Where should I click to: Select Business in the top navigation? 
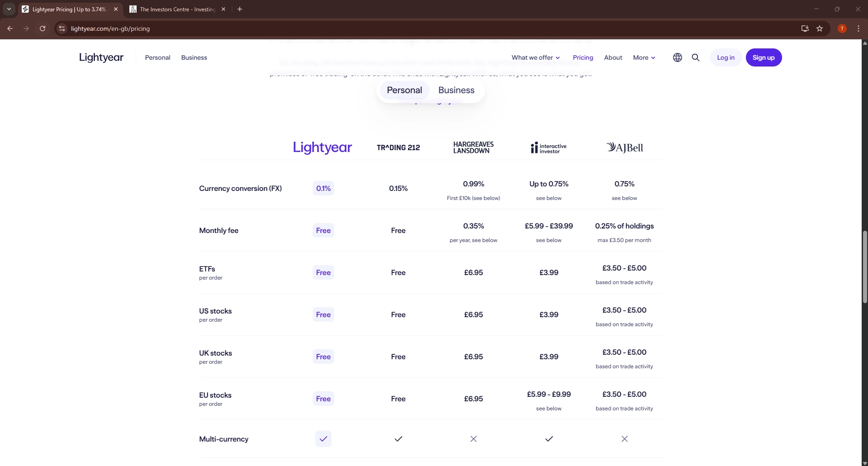coord(194,57)
